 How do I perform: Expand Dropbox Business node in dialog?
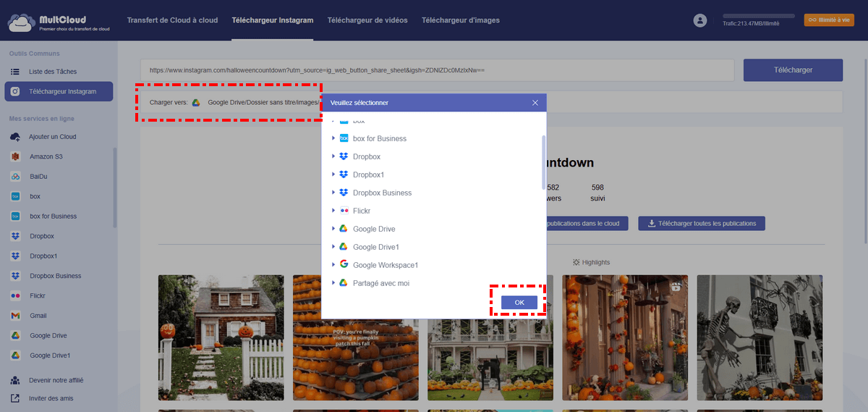pos(333,193)
